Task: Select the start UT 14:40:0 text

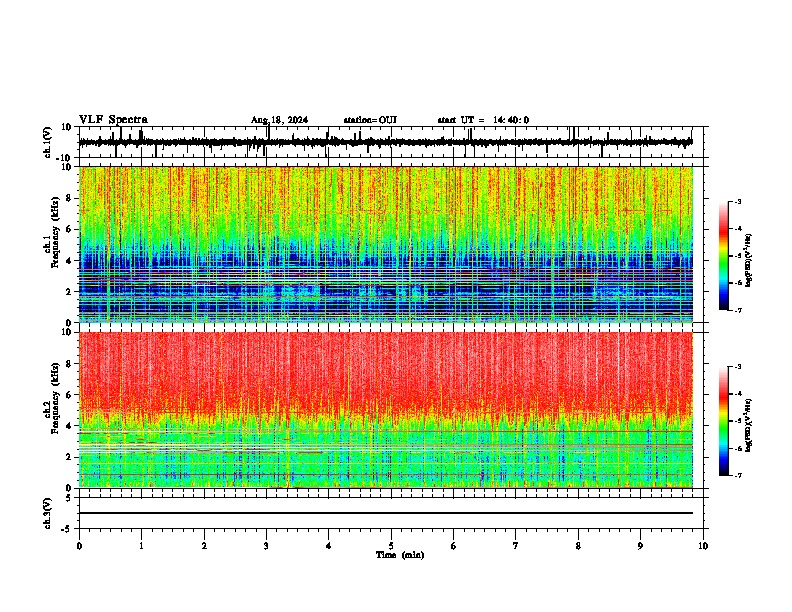Action: click(483, 120)
